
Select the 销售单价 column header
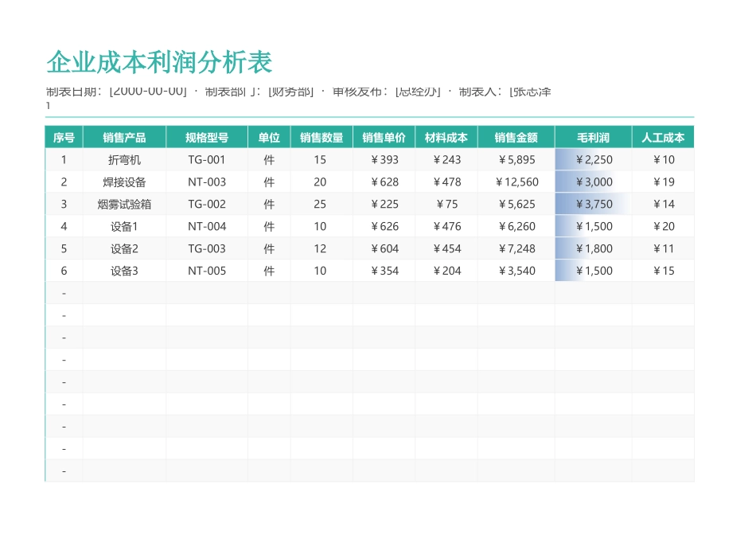click(x=384, y=137)
